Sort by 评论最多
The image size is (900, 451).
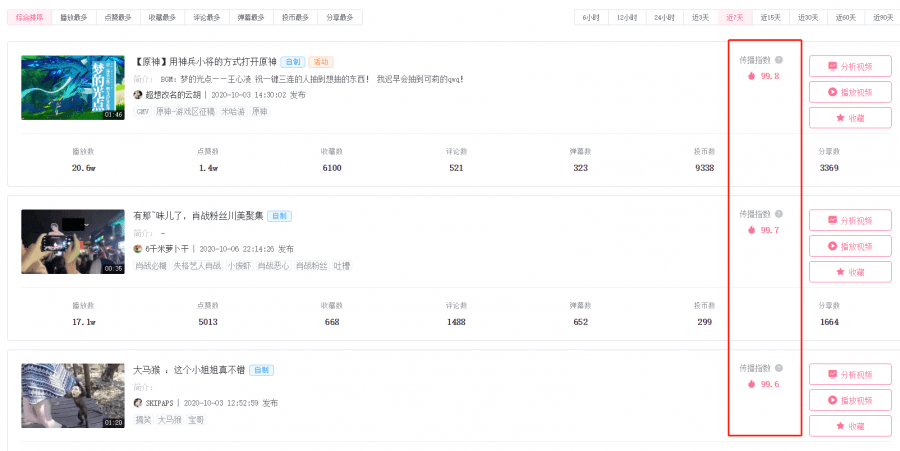[x=207, y=17]
